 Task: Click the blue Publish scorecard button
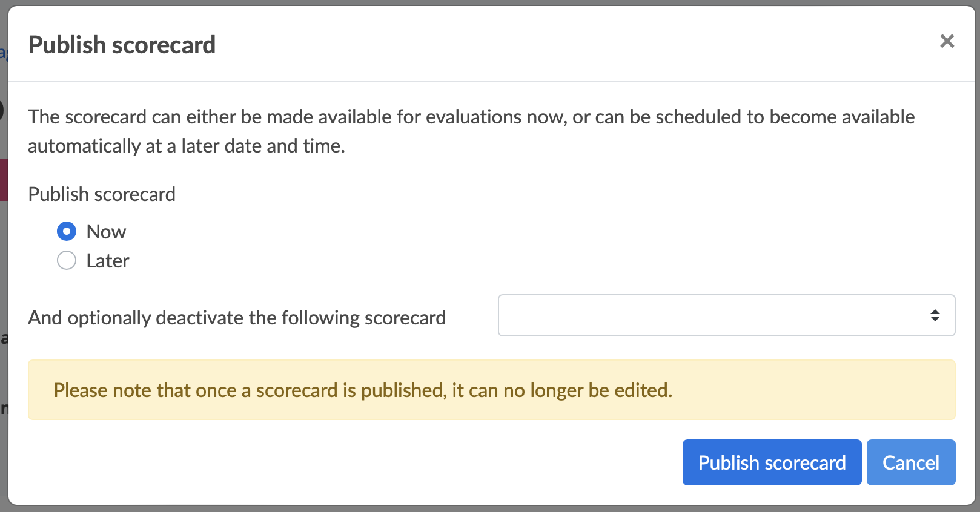(772, 462)
